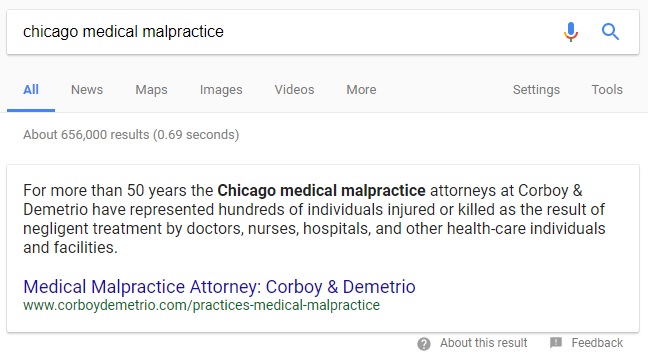Viewport: 648px width, 360px height.
Task: Click the featured snippet paragraph text
Action: 314,219
